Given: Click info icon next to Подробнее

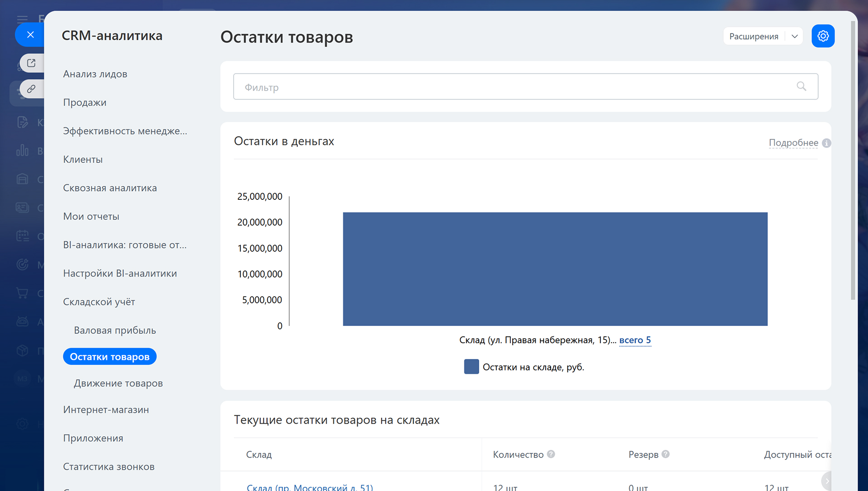Looking at the screenshot, I should pyautogui.click(x=826, y=143).
